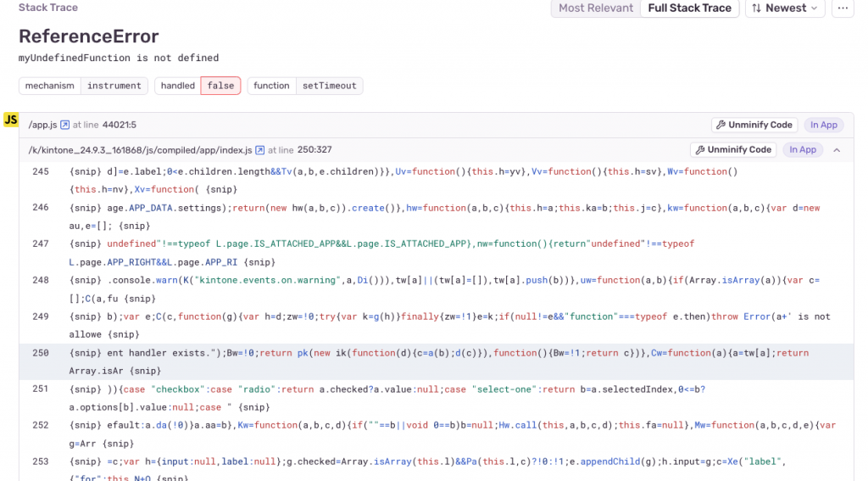Viewport: 868px width, 481px height.
Task: Click highlighted code line 250
Action: [437, 362]
